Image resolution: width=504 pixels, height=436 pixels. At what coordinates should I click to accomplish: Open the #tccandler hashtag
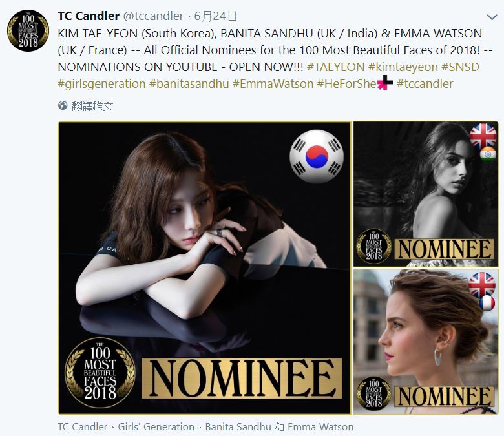(x=425, y=84)
